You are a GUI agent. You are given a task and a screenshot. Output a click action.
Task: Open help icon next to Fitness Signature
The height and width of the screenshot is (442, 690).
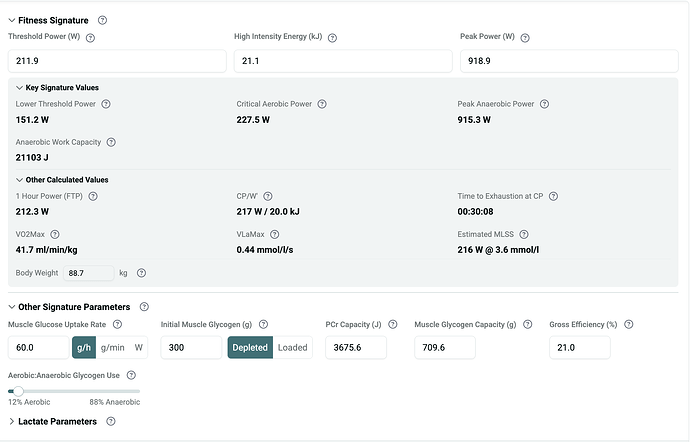pos(102,20)
